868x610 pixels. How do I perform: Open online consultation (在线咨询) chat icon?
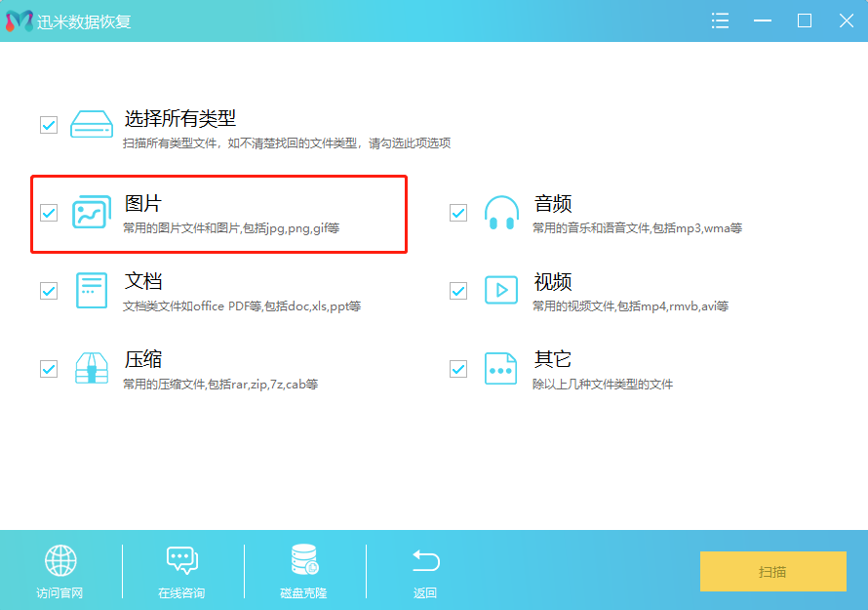[x=182, y=561]
